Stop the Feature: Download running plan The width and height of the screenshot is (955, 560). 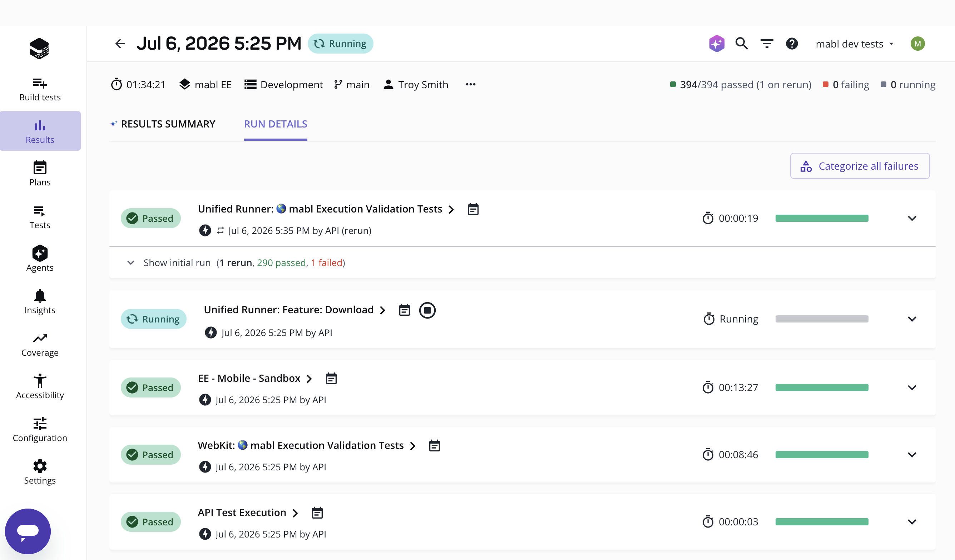coord(427,310)
